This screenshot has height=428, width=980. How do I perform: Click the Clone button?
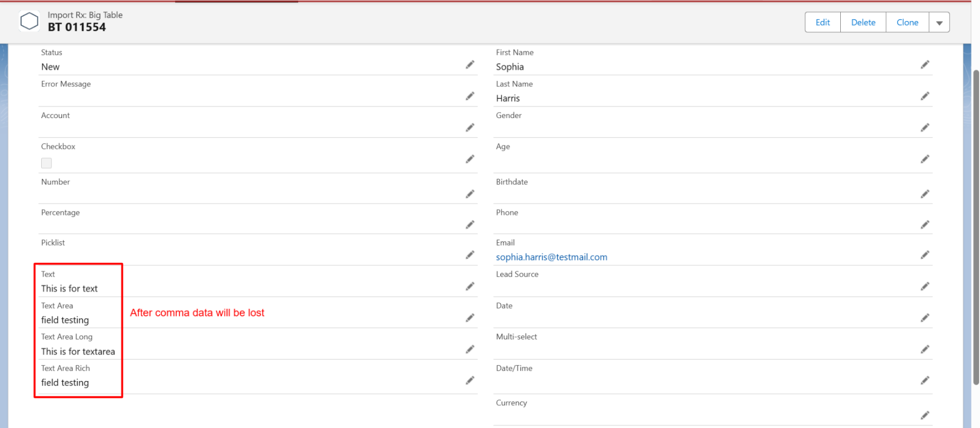(907, 23)
